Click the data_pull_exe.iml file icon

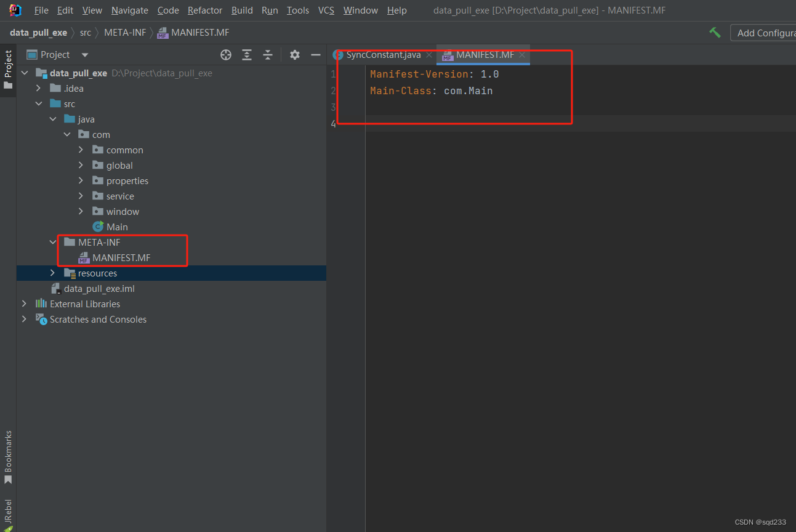[x=56, y=288]
